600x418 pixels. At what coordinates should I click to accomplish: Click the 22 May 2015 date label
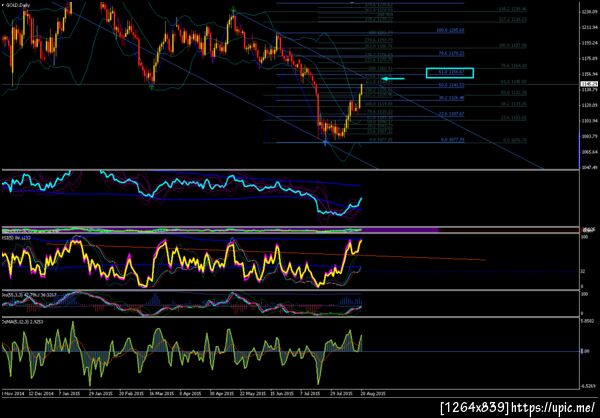(252, 393)
